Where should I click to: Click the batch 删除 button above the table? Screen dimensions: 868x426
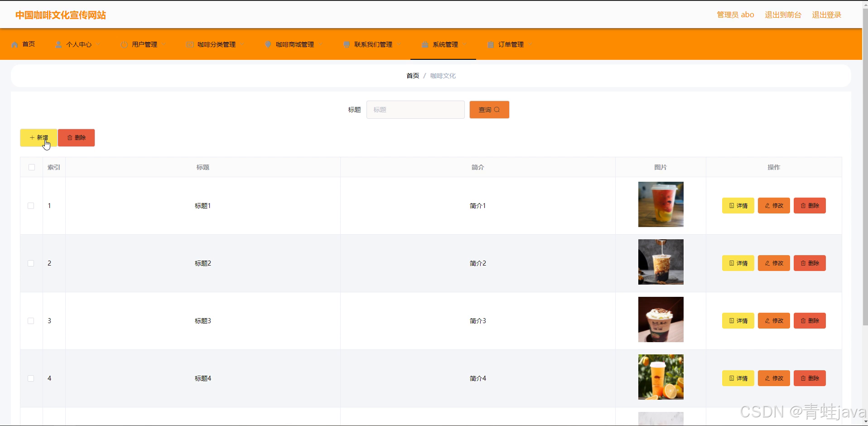pos(77,138)
